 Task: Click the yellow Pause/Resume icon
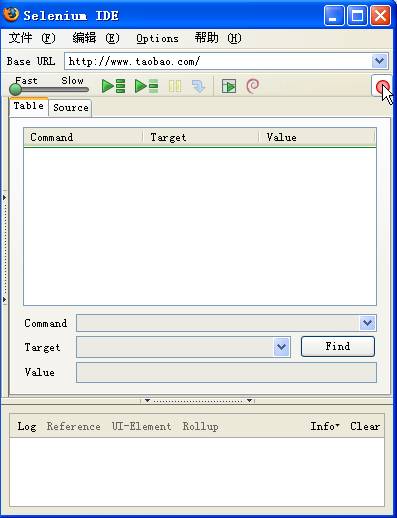click(175, 86)
